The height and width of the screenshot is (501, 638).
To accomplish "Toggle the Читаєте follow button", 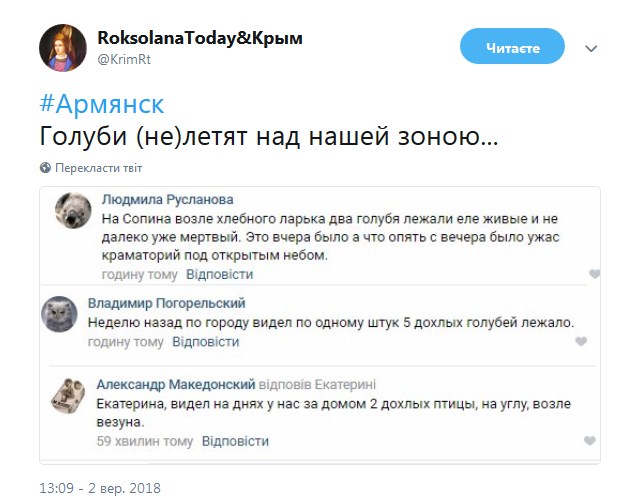I will (512, 47).
